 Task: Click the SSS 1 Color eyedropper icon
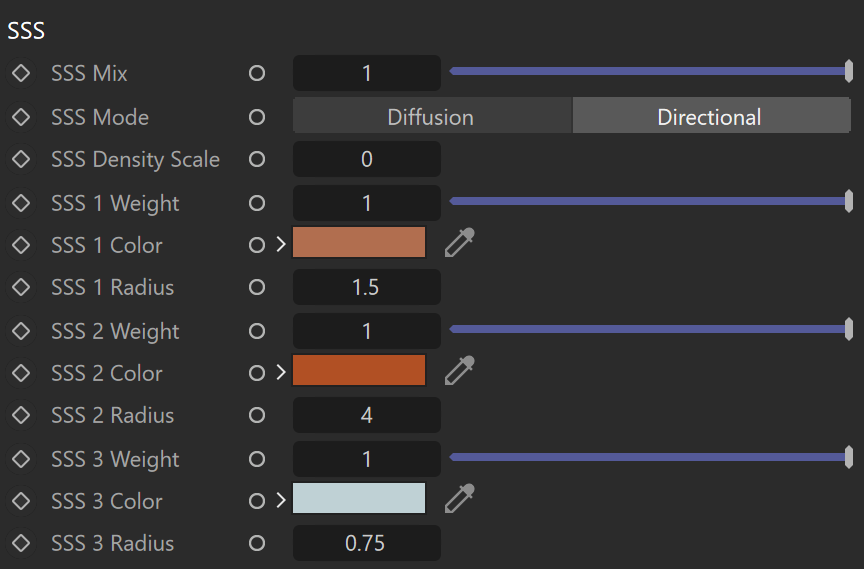click(x=460, y=242)
